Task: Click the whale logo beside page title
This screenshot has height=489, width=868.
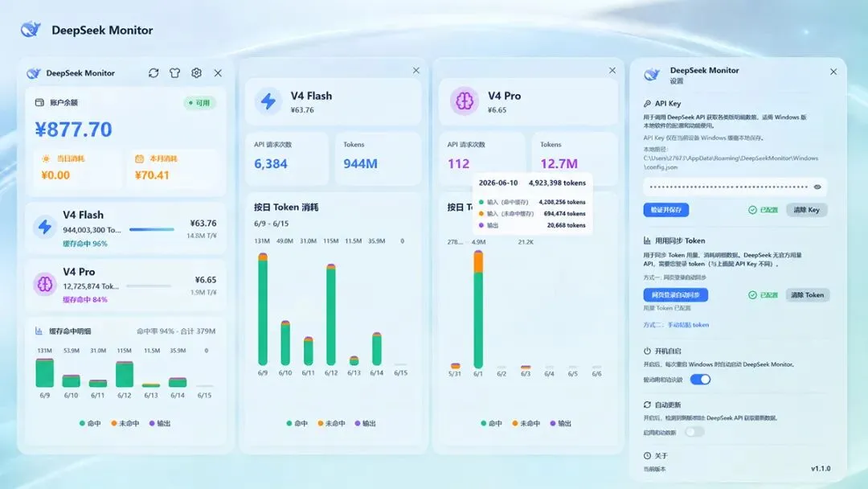Action: click(x=31, y=29)
